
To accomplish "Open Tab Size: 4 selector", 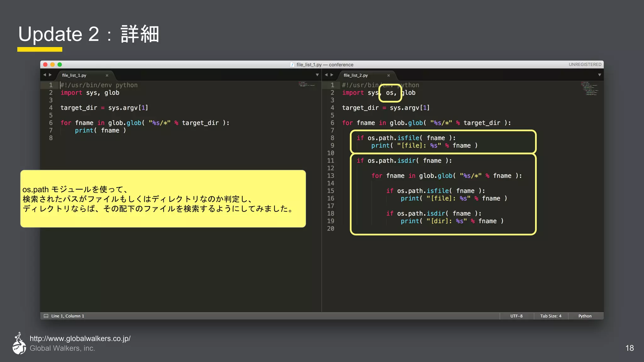I will (551, 316).
